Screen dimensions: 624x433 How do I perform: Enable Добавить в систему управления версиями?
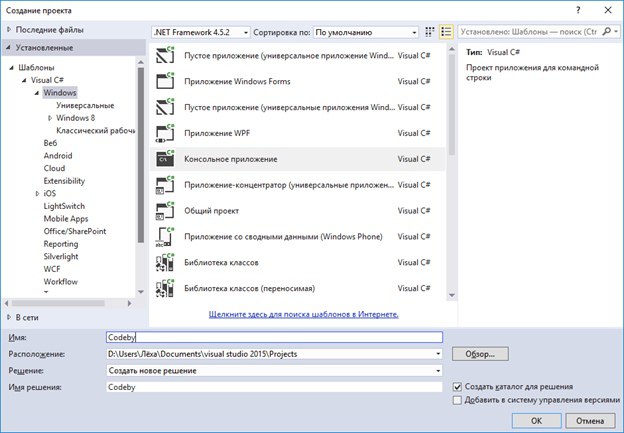pyautogui.click(x=457, y=400)
